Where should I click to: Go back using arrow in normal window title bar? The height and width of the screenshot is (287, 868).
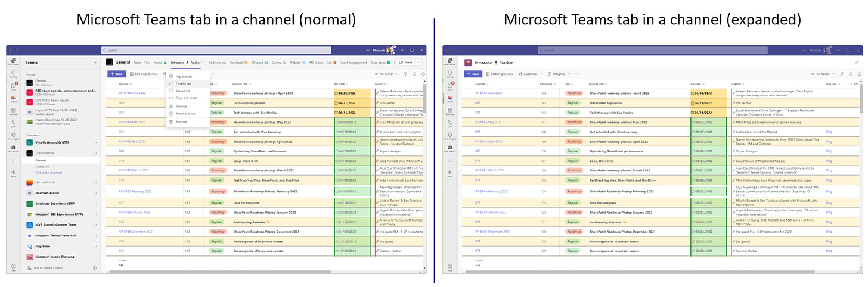click(x=10, y=51)
